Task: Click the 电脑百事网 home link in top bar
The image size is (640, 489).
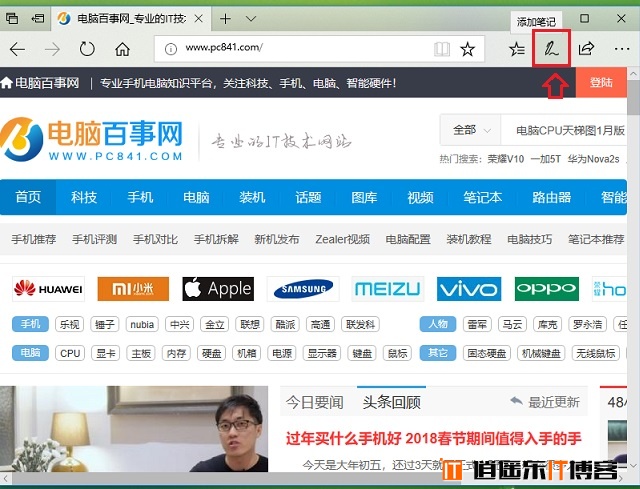Action: click(40, 83)
